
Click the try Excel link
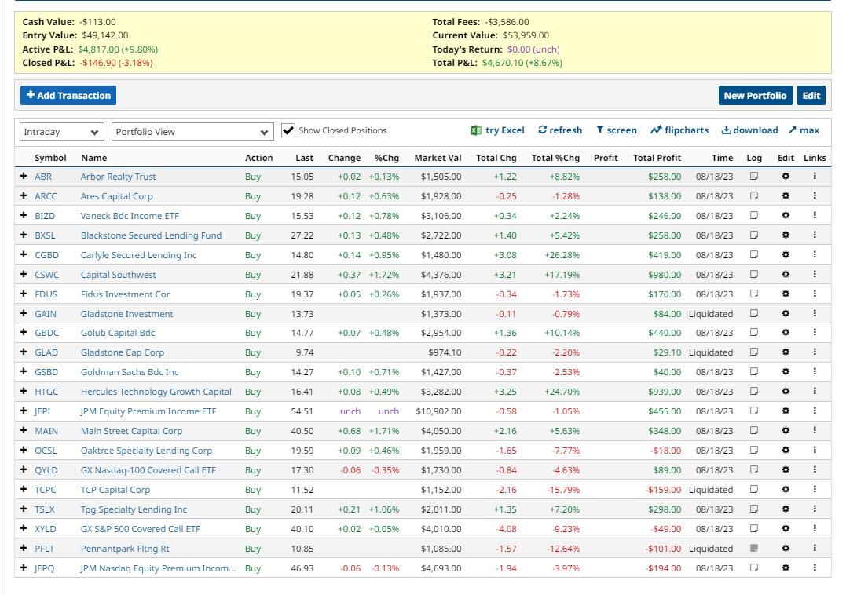coord(497,130)
